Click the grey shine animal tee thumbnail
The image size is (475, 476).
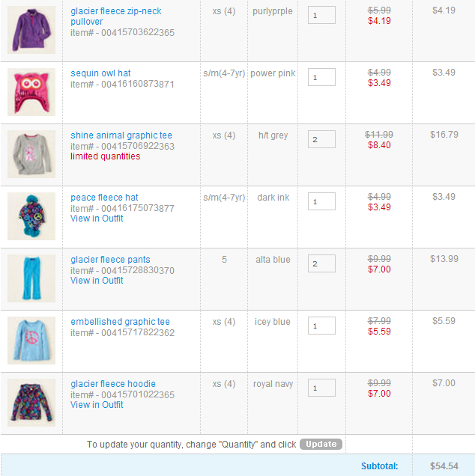pyautogui.click(x=31, y=154)
